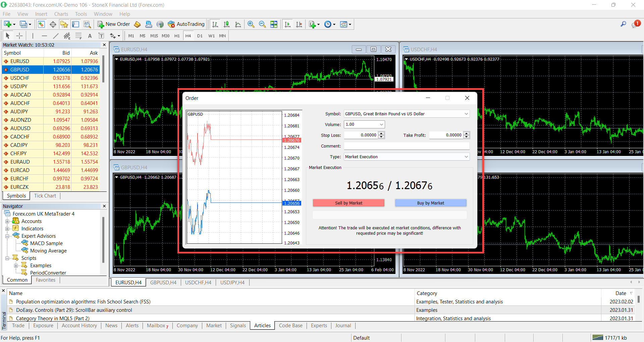Switch to the GBPUSD,H4 chart tab
644x342 pixels.
(x=163, y=283)
